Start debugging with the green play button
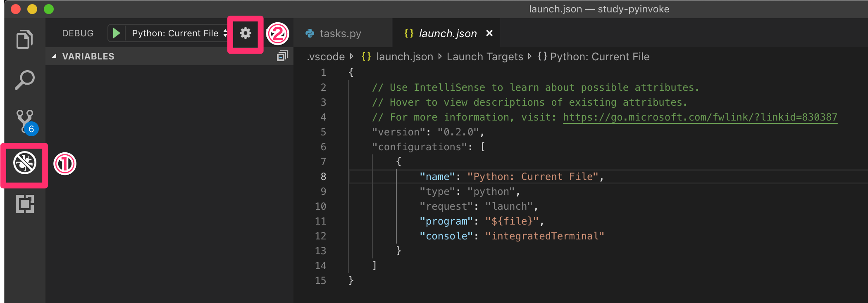Screen dimensions: 868x303 [117, 33]
